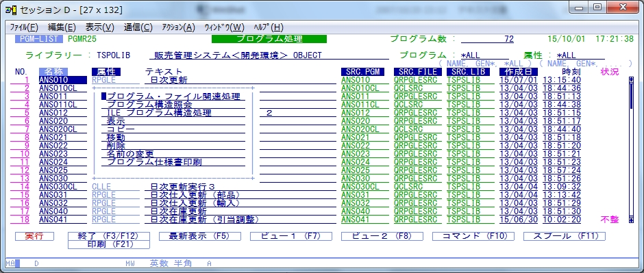This screenshot has width=644, height=273.
Task: Click the SRC.PGM column header
Action: coord(362,72)
